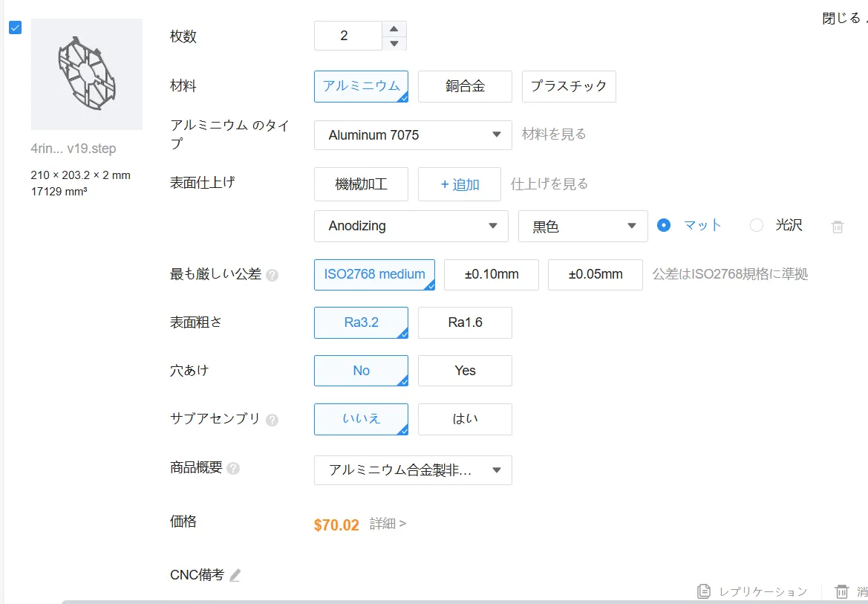Image resolution: width=868 pixels, height=604 pixels.
Task: Toggle the part selection checkbox
Action: point(16,27)
